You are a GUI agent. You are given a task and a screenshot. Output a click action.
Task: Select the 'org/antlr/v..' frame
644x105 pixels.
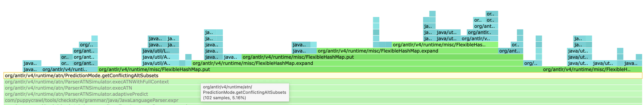(479, 39)
